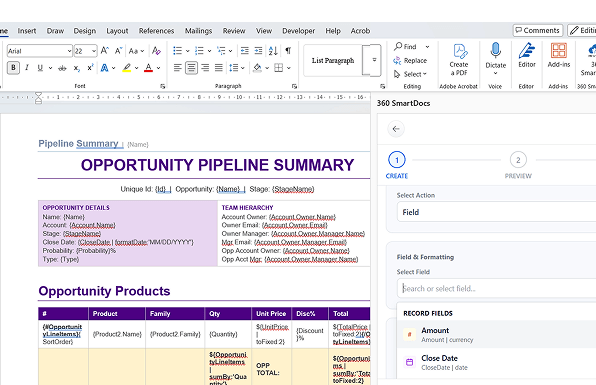596x385 pixels.
Task: Click OPPORTUNITY PIPELINE SUMMARY heading
Action: pyautogui.click(x=217, y=165)
